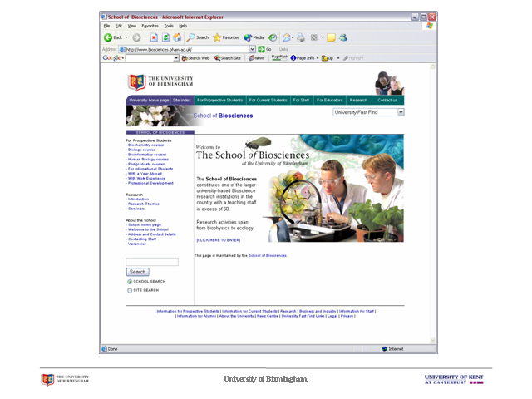
Task: Click the PageRank indicator on the Google toolbar
Action: pyautogui.click(x=279, y=57)
